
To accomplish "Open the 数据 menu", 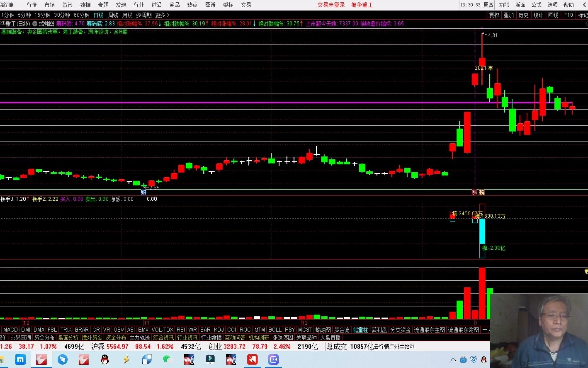I will [85, 5].
